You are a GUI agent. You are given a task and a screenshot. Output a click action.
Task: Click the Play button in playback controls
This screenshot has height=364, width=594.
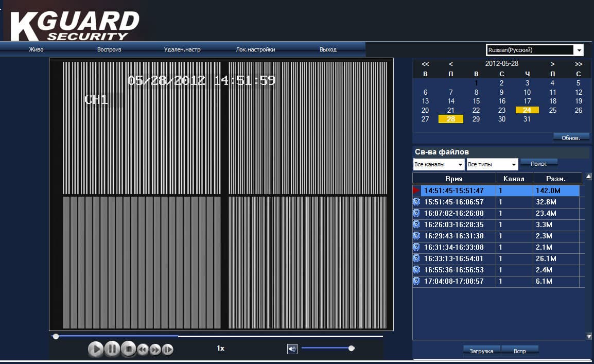pyautogui.click(x=95, y=349)
